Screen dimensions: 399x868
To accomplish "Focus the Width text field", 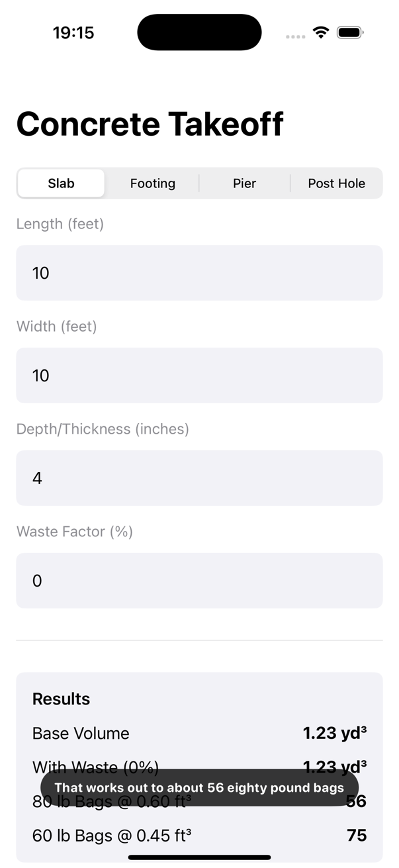I will tap(199, 375).
